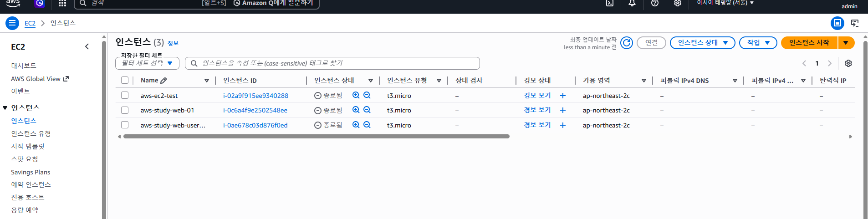Edit the Name column with the pencil icon

tap(164, 81)
